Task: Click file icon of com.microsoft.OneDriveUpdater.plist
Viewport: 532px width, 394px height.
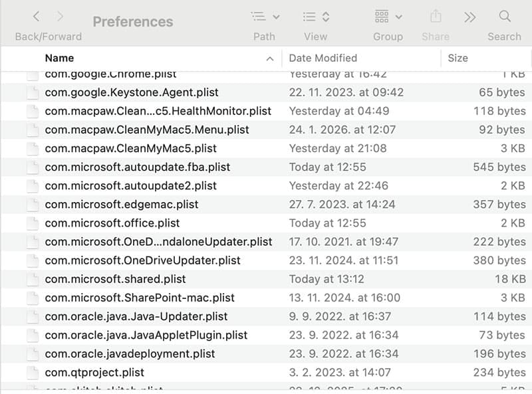Action: [33, 260]
